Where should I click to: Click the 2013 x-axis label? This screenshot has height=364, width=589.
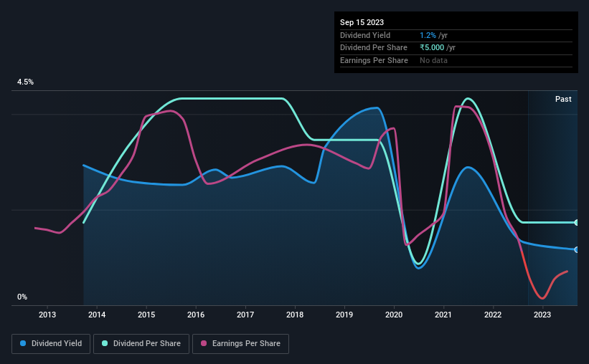click(x=47, y=315)
